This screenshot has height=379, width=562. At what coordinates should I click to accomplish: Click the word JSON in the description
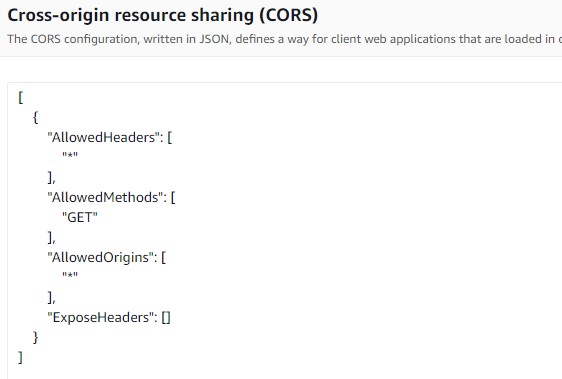pos(214,39)
